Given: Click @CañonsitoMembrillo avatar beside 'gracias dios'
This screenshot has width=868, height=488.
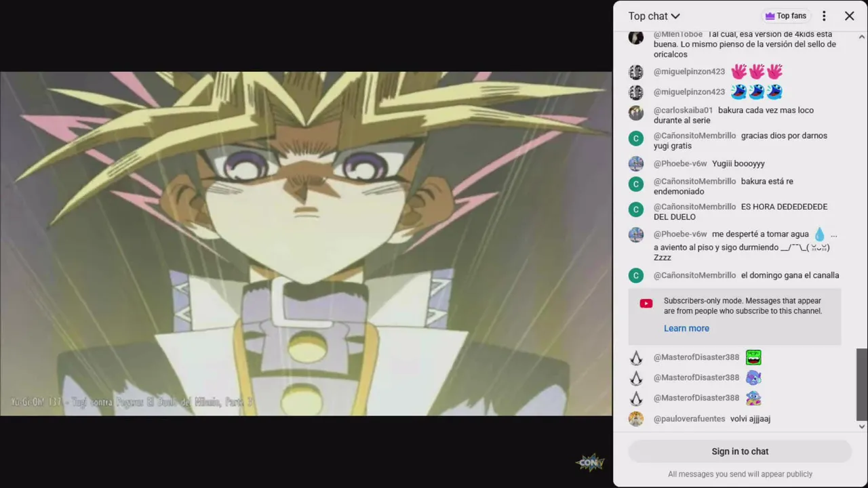Looking at the screenshot, I should pos(636,138).
